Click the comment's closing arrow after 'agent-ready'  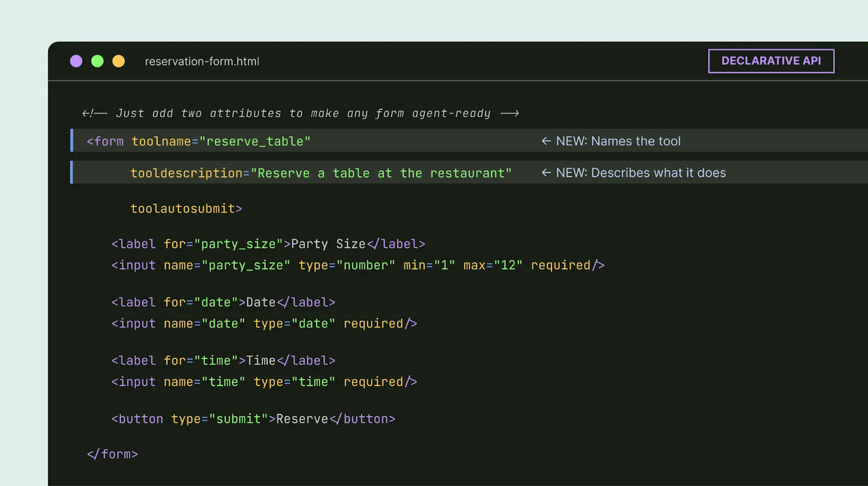click(509, 113)
